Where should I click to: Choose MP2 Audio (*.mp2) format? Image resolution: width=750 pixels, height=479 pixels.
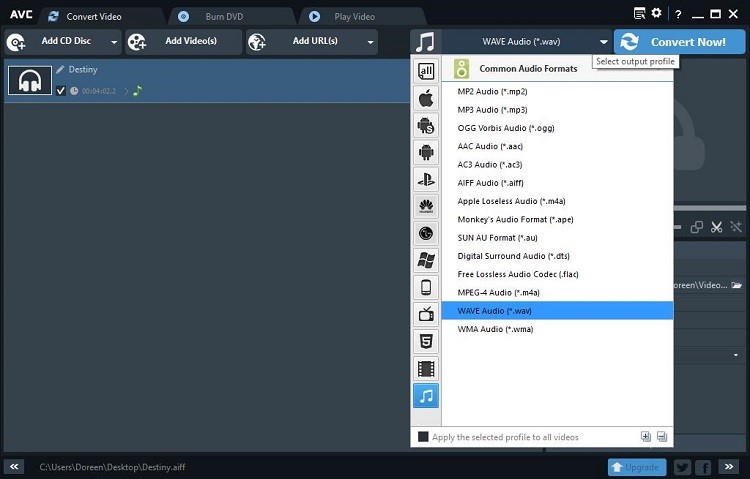[557, 91]
